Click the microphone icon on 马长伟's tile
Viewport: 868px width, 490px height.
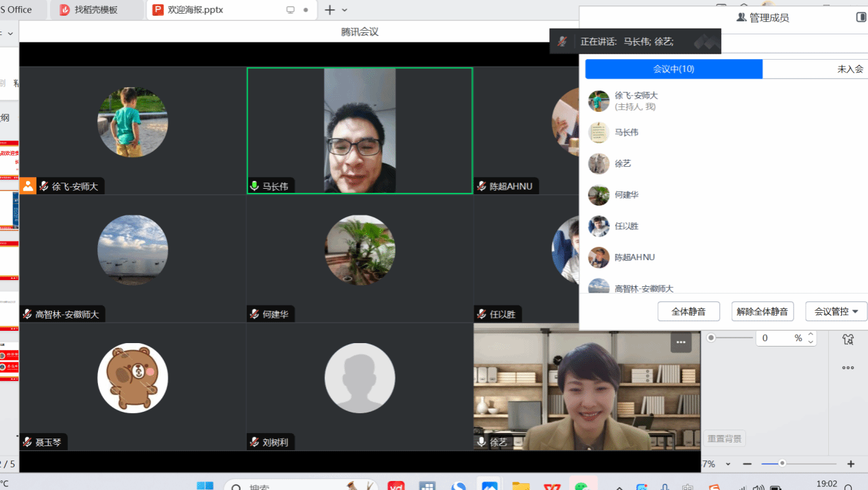point(254,186)
